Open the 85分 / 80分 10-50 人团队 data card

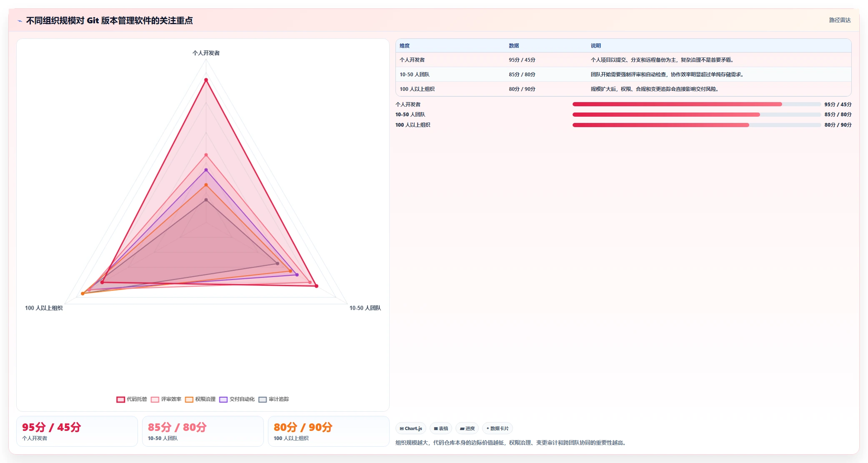pyautogui.click(x=203, y=431)
